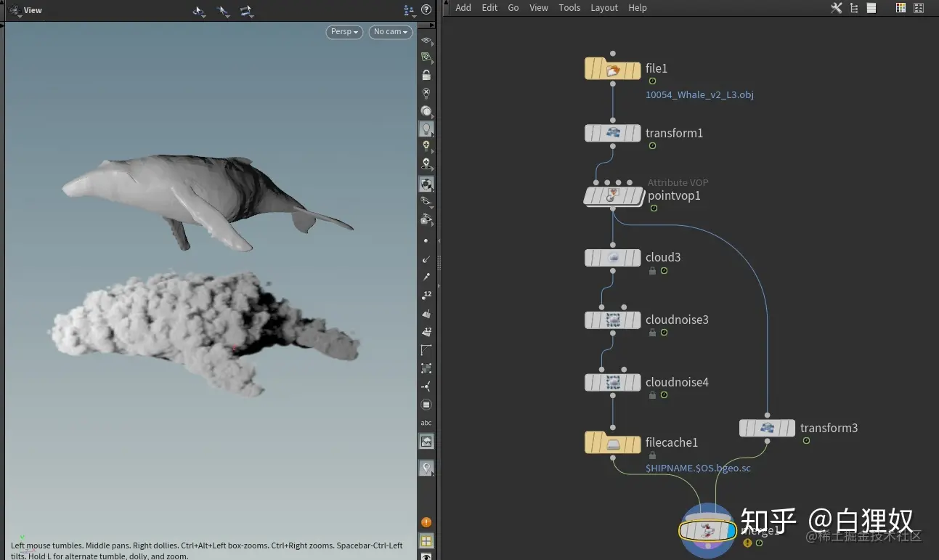The image size is (939, 560).
Task: Open the Go menu
Action: (x=513, y=8)
